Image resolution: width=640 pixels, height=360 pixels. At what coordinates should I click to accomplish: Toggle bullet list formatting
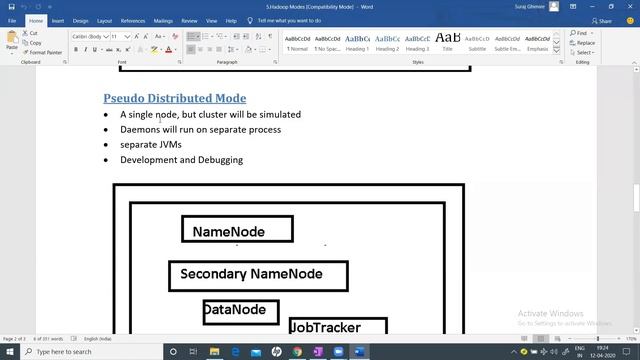point(193,37)
